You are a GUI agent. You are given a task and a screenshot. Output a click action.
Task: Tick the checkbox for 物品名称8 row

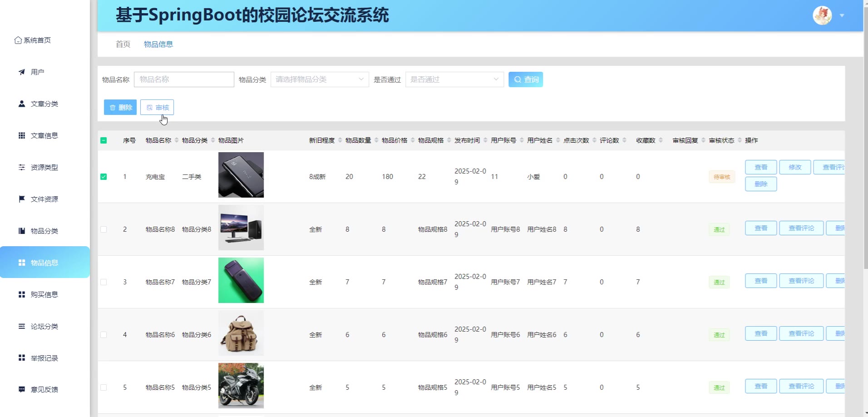tap(104, 229)
